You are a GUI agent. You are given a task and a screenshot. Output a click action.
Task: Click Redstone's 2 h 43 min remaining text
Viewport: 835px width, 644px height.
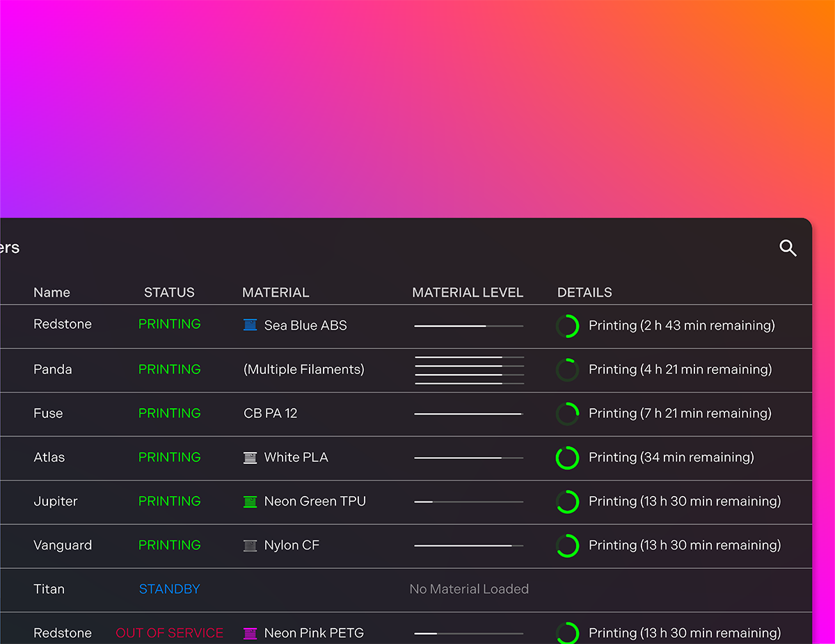coord(681,325)
